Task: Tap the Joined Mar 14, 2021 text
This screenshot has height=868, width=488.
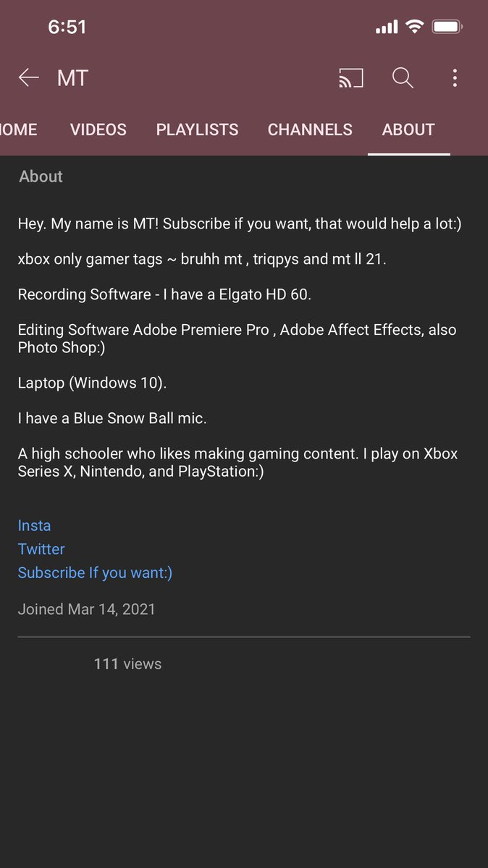Action: [86, 609]
